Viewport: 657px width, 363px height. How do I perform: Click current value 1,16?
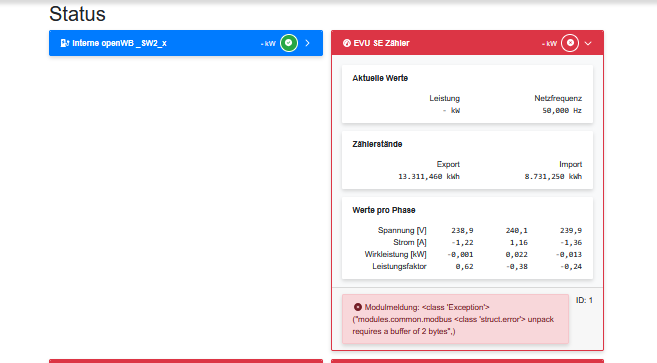518,242
